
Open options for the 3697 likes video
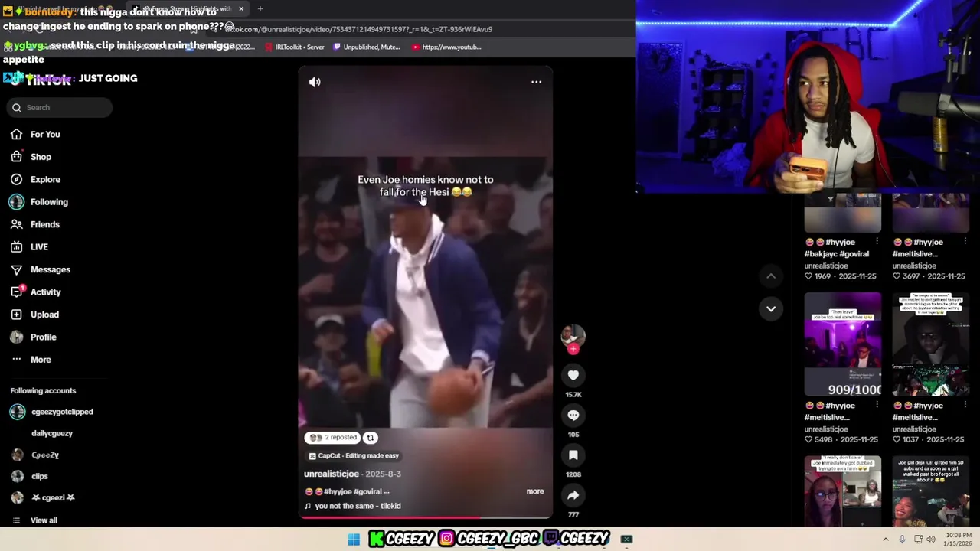click(x=965, y=242)
